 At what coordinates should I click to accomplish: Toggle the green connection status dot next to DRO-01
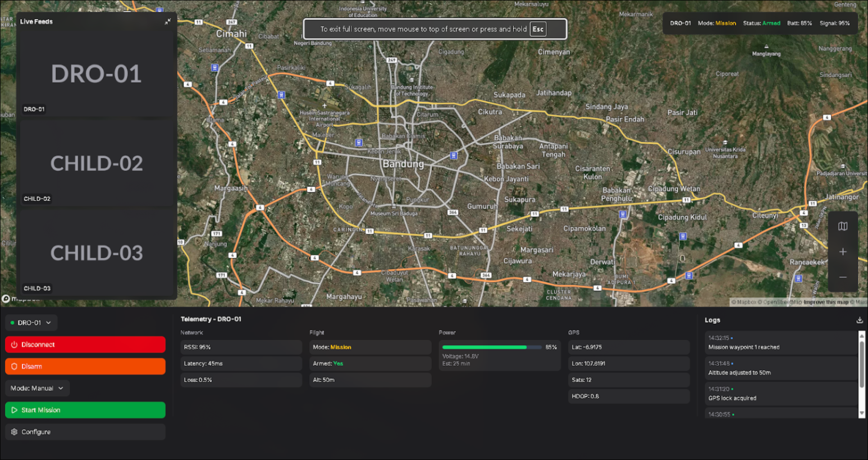point(13,323)
